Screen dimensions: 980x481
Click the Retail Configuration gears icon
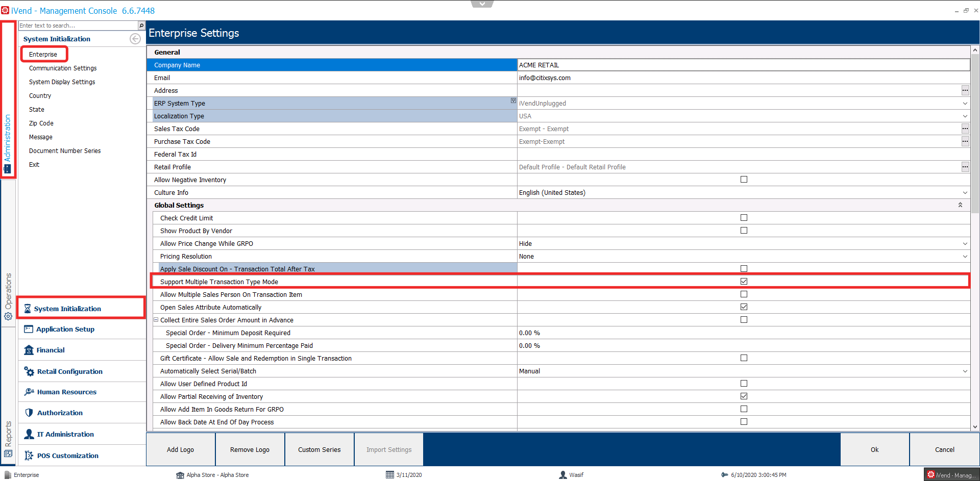coord(29,371)
